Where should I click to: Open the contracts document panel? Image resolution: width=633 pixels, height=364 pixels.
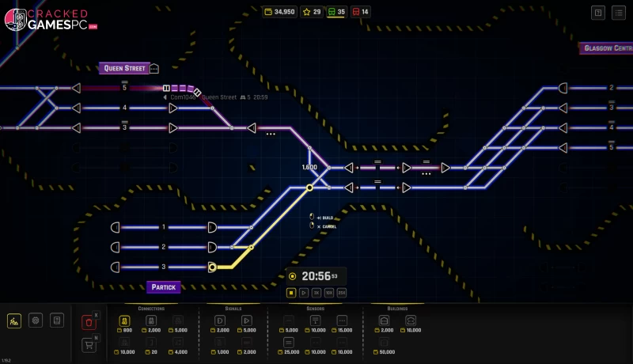point(55,320)
